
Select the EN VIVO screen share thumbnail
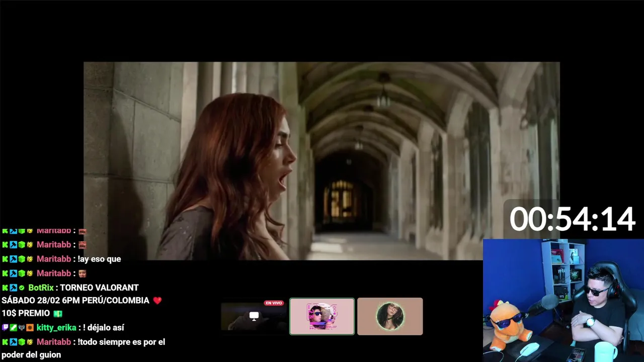[x=254, y=316]
